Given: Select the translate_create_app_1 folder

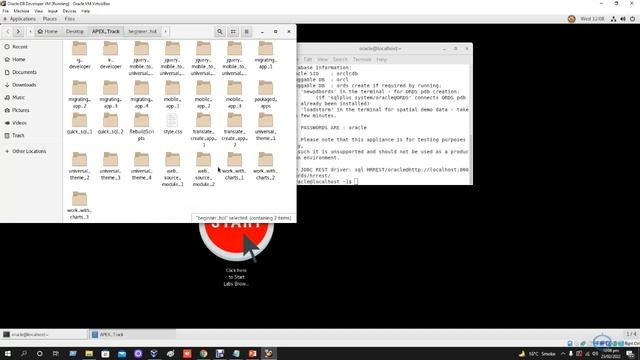Looking at the screenshot, I should coord(203,130).
